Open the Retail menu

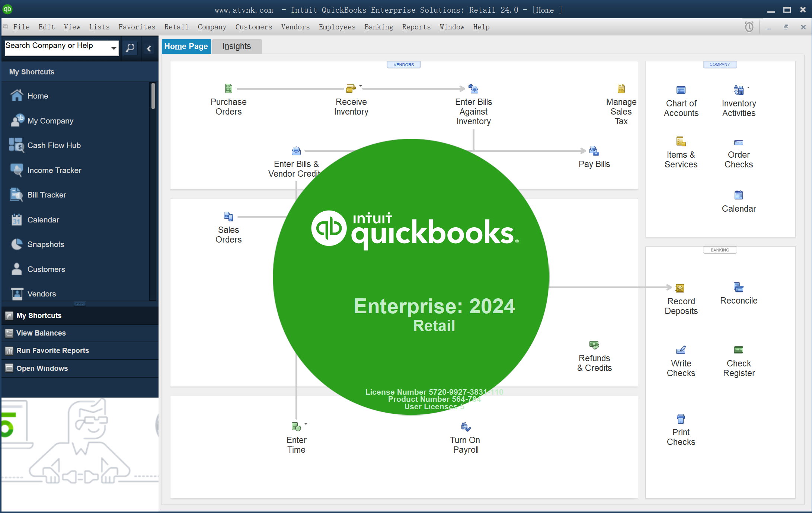pos(176,27)
